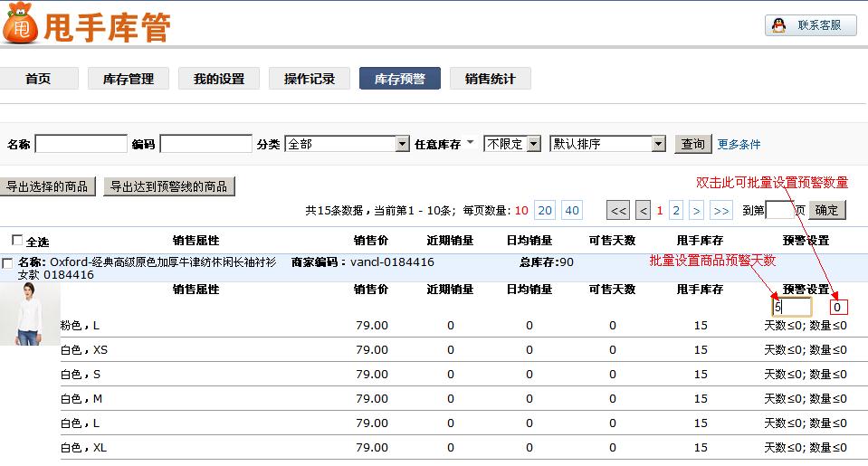The width and height of the screenshot is (868, 466).
Task: Click 预警设置 value for 白色, M row
Action: point(806,398)
